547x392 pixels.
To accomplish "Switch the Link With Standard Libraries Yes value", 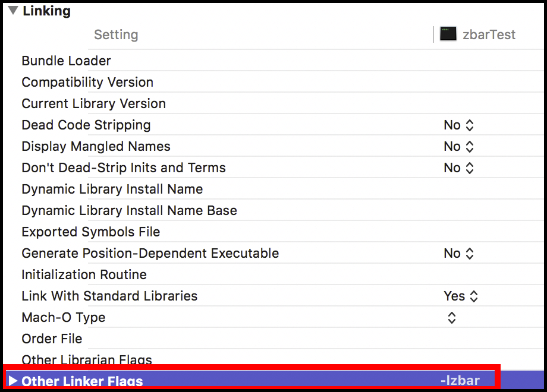I will tap(460, 296).
